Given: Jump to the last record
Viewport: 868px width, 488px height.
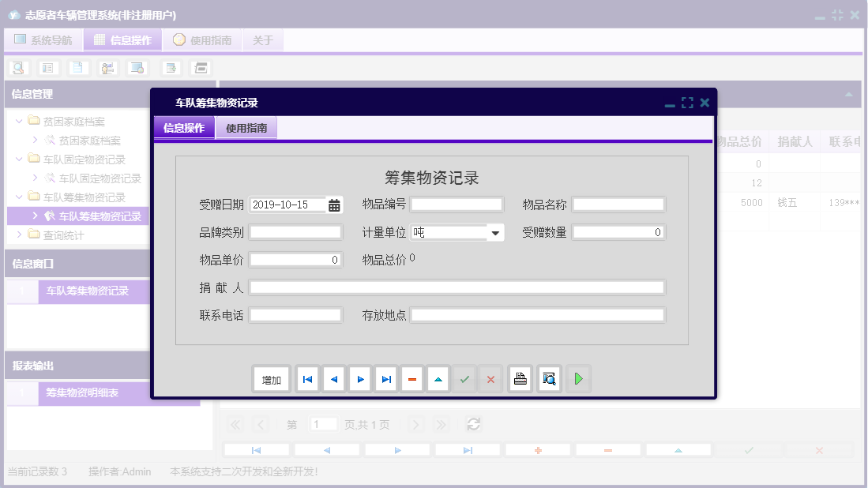Looking at the screenshot, I should pyautogui.click(x=385, y=378).
